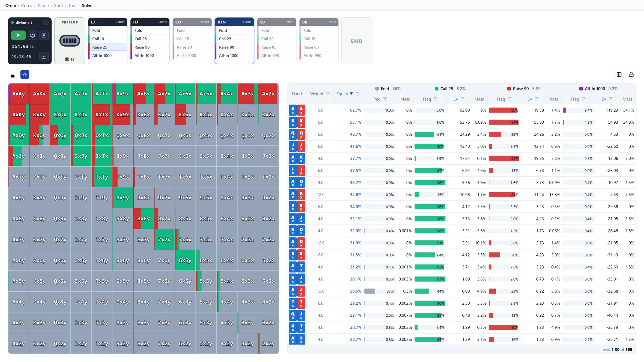Viewport: 644px width, 362px height.
Task: Filter the Raise 90 EV column
Action: [537, 99]
